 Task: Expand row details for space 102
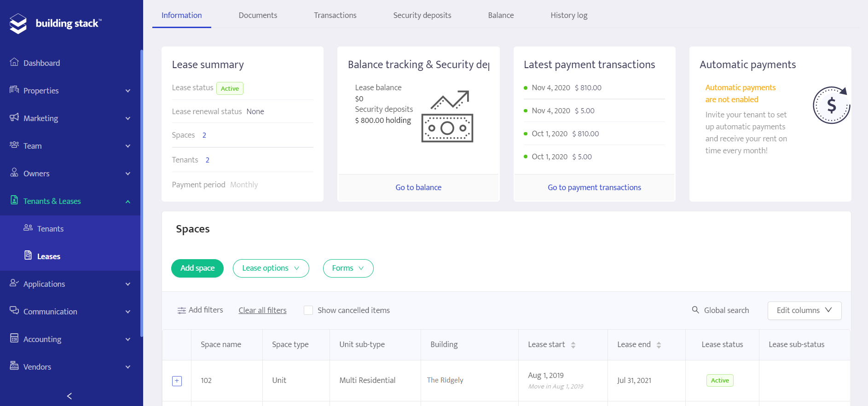tap(177, 381)
